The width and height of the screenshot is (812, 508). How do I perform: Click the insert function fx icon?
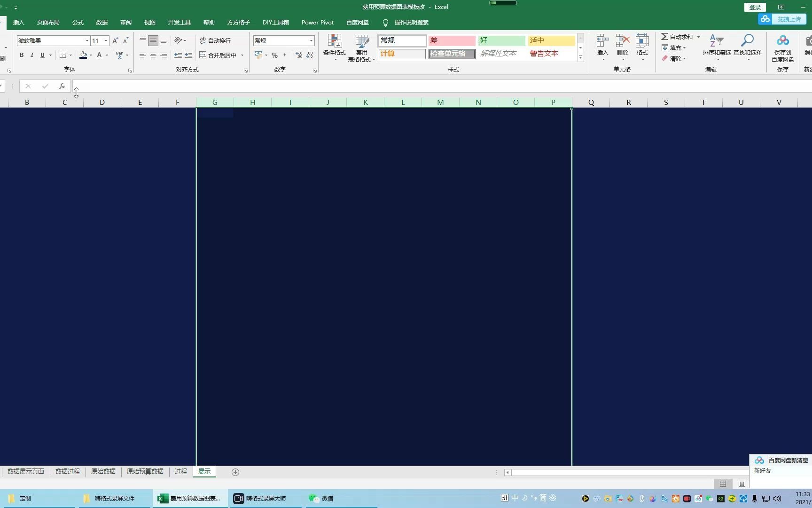(62, 86)
